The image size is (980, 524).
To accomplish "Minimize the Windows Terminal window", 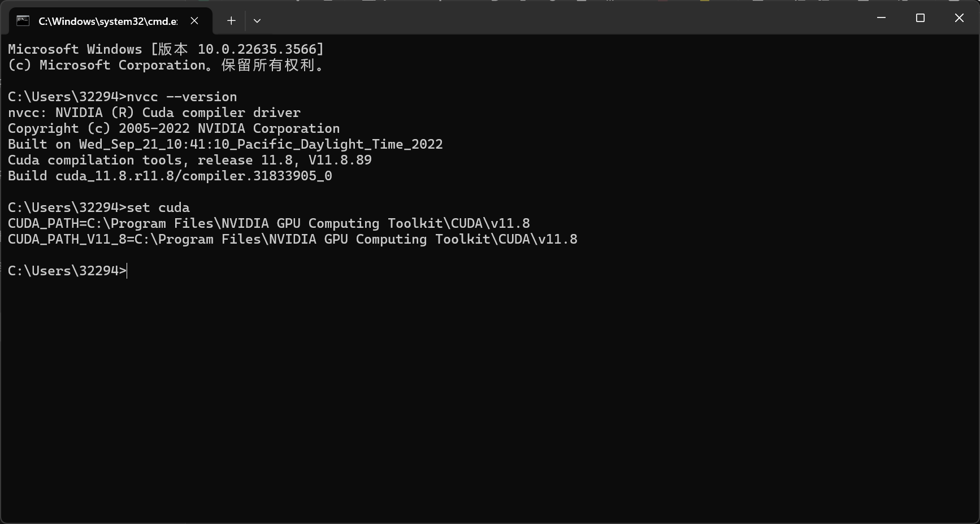I will 881,18.
